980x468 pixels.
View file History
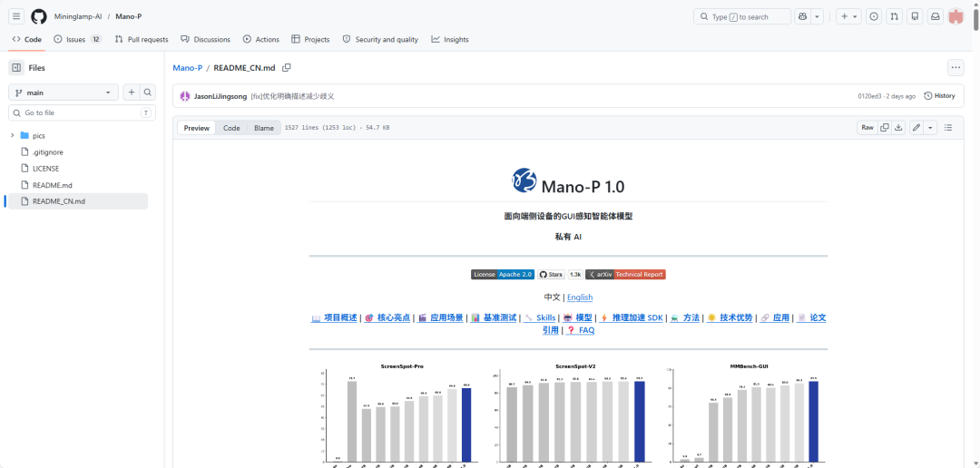pyautogui.click(x=939, y=96)
